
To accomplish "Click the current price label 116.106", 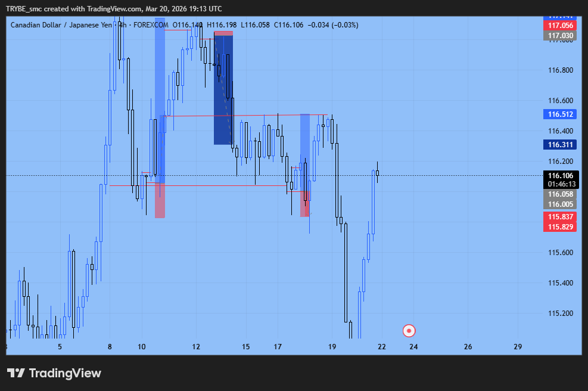I will coord(561,176).
